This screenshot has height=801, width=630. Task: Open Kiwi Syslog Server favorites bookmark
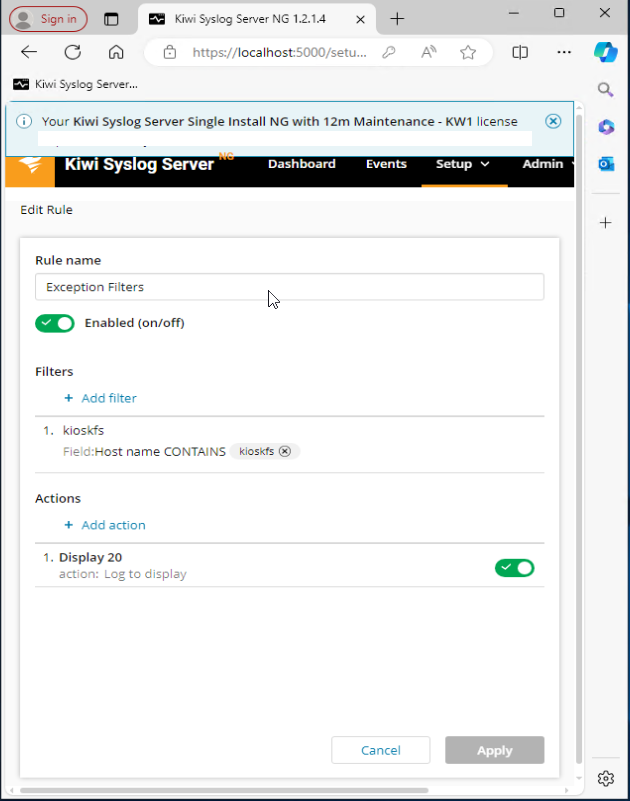76,84
